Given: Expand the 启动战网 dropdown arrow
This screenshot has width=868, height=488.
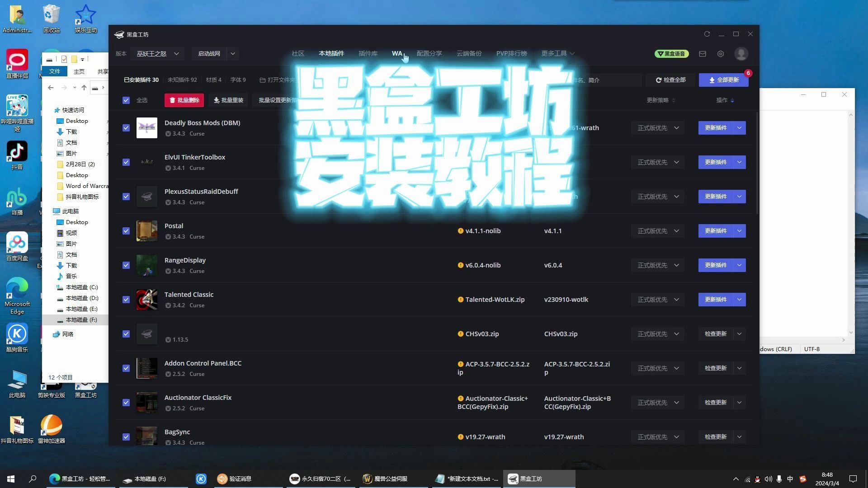Looking at the screenshot, I should click(x=232, y=54).
